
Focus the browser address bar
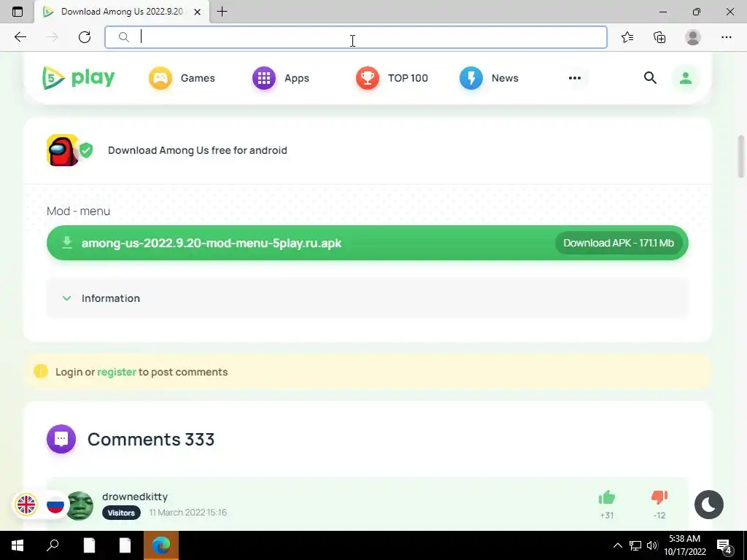pyautogui.click(x=356, y=37)
